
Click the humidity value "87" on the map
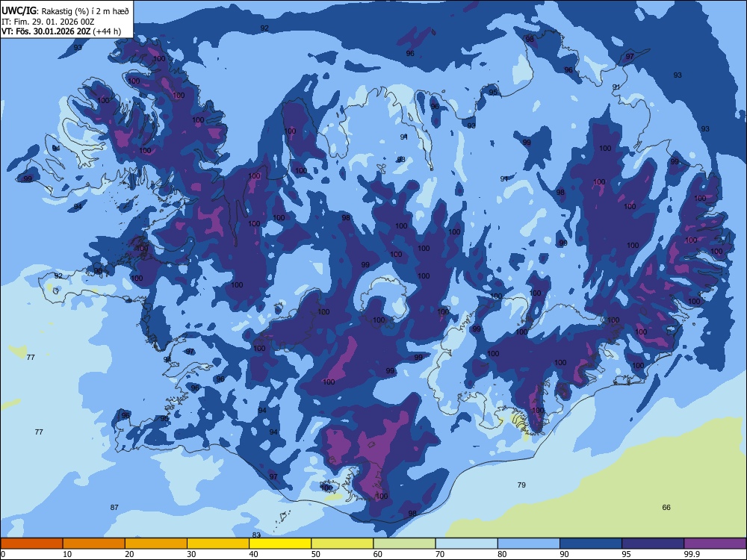(114, 508)
